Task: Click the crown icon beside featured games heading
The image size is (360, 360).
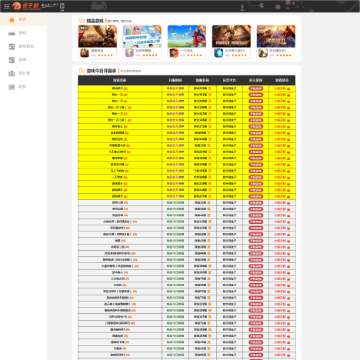Action: (82, 21)
